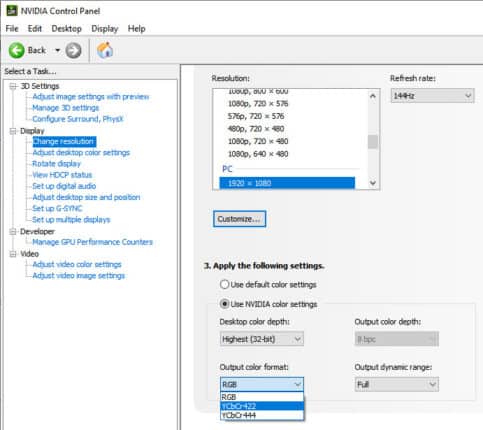Open Set up digital audio
The width and height of the screenshot is (483, 430).
pos(64,186)
